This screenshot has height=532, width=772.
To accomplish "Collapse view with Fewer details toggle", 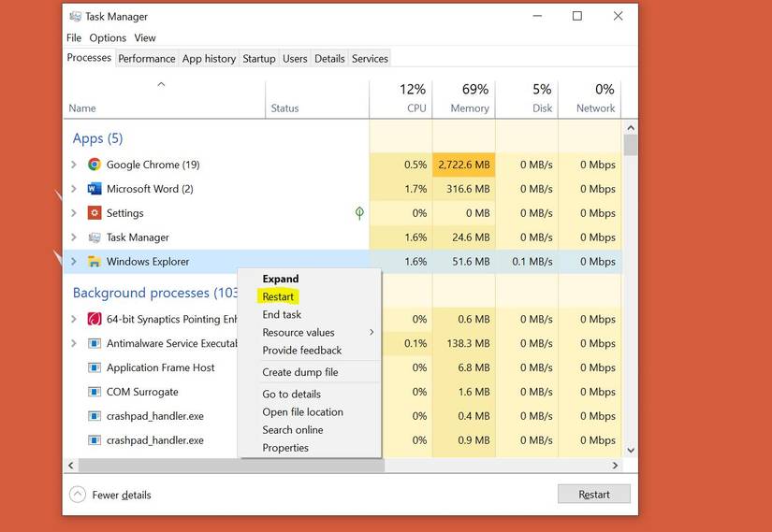I will 78,495.
